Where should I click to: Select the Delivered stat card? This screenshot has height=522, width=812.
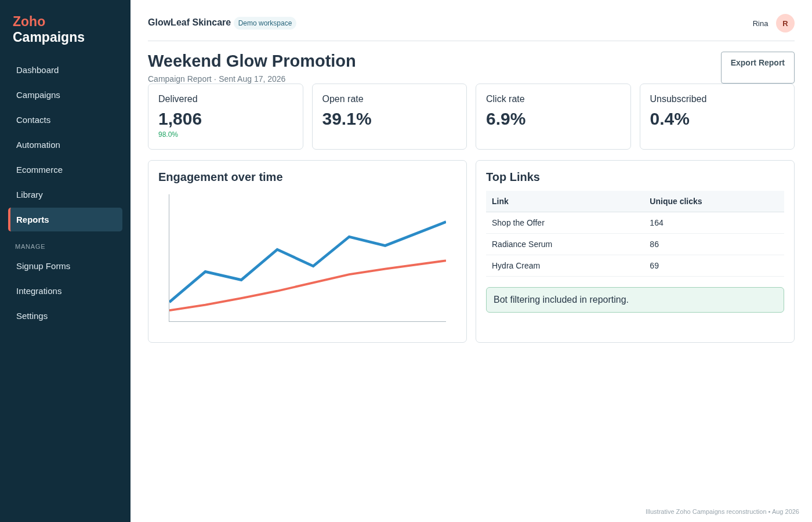(226, 117)
